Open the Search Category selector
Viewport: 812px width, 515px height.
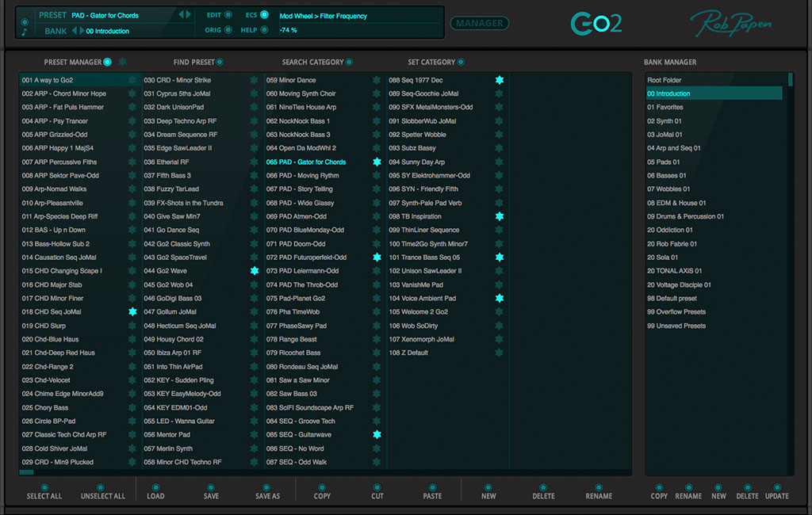tap(349, 62)
